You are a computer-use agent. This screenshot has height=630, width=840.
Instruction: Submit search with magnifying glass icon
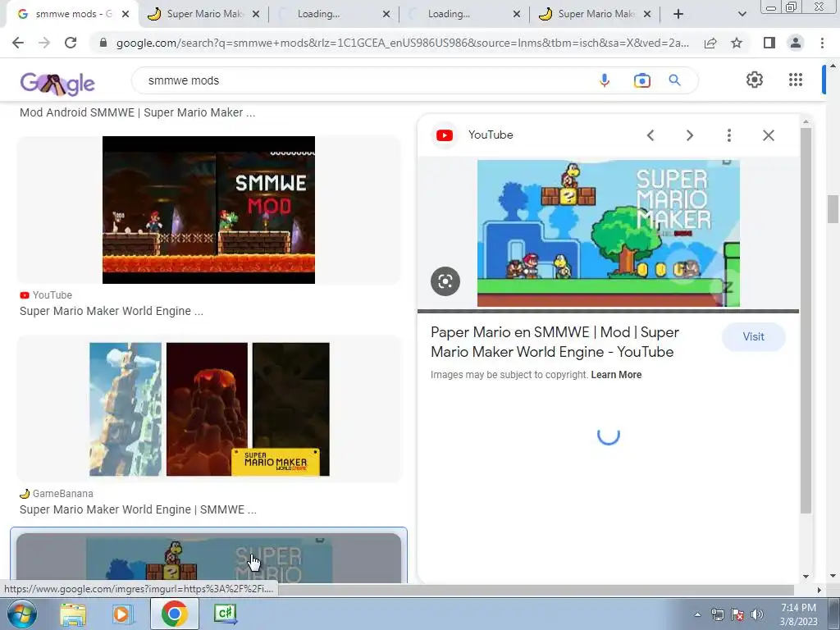674,80
